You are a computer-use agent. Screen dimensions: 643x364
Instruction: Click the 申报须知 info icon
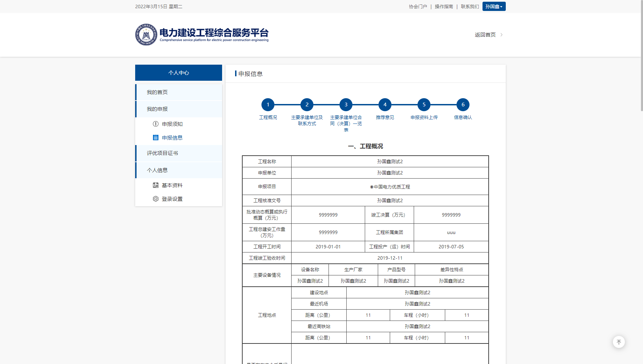156,124
